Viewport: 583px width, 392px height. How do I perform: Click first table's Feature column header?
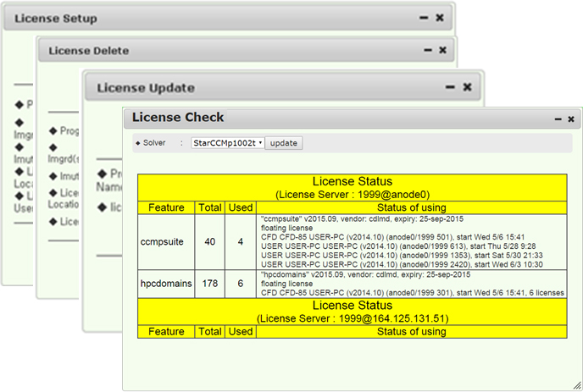point(166,207)
